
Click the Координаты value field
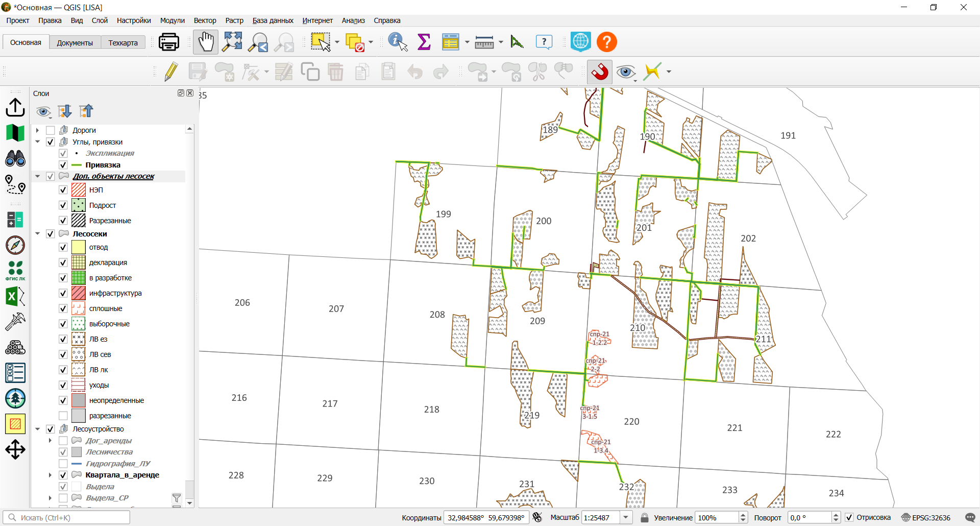click(x=486, y=517)
